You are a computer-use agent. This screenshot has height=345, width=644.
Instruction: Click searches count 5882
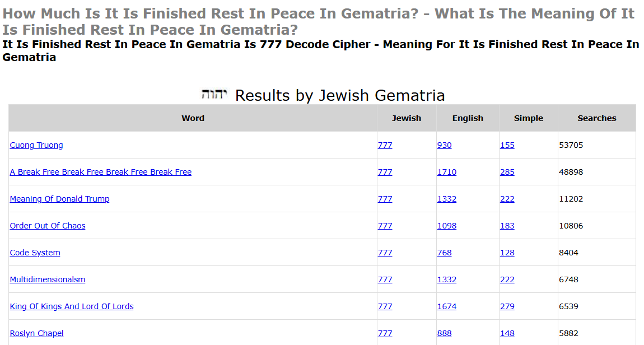(x=568, y=333)
